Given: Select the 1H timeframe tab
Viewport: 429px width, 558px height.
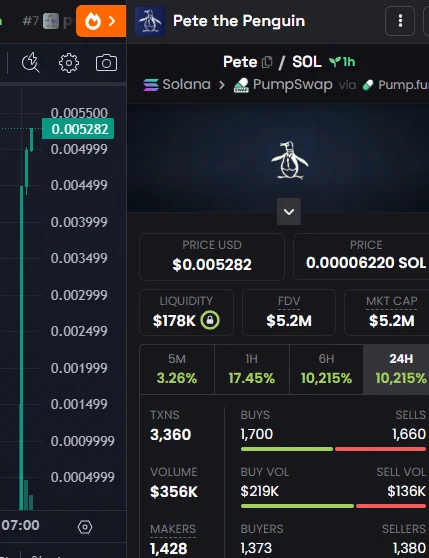Looking at the screenshot, I should pyautogui.click(x=252, y=369).
